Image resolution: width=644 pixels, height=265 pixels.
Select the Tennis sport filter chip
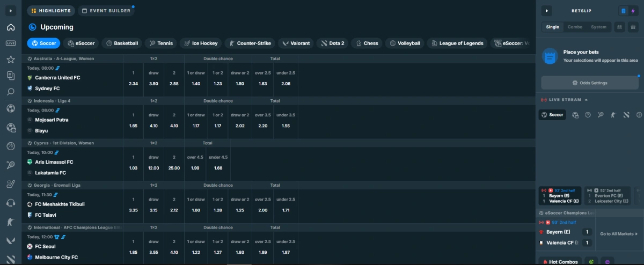coord(161,43)
